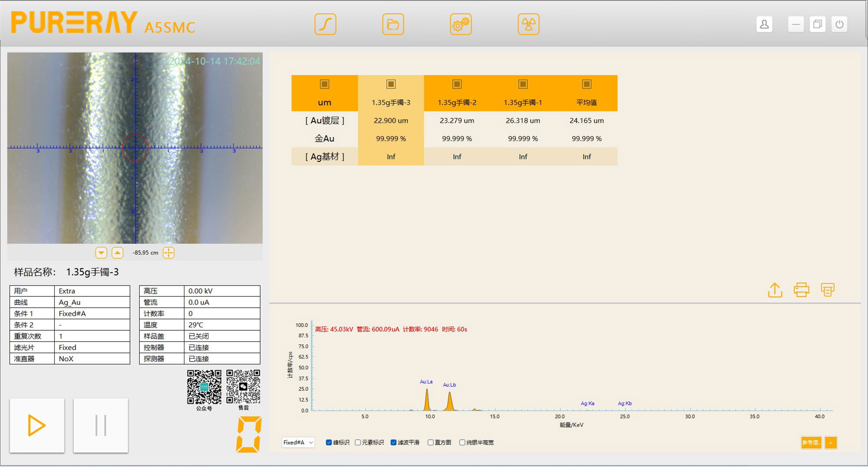Click the radiation warning icon
The width and height of the screenshot is (868, 467).
[x=528, y=24]
